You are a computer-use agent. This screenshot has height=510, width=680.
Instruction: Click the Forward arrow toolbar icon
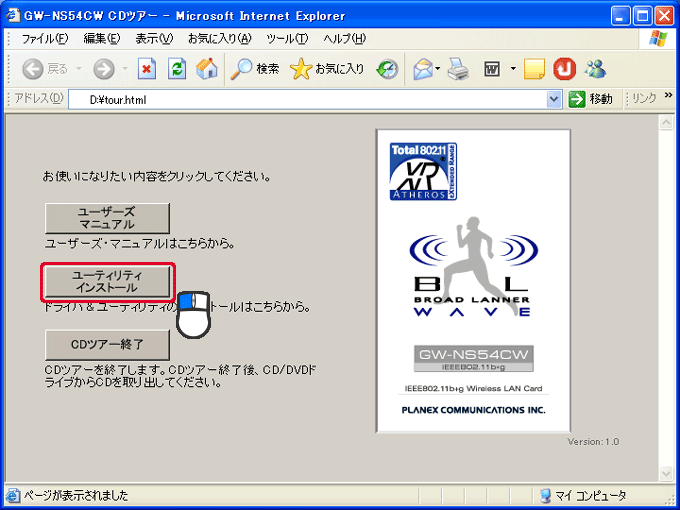104,69
